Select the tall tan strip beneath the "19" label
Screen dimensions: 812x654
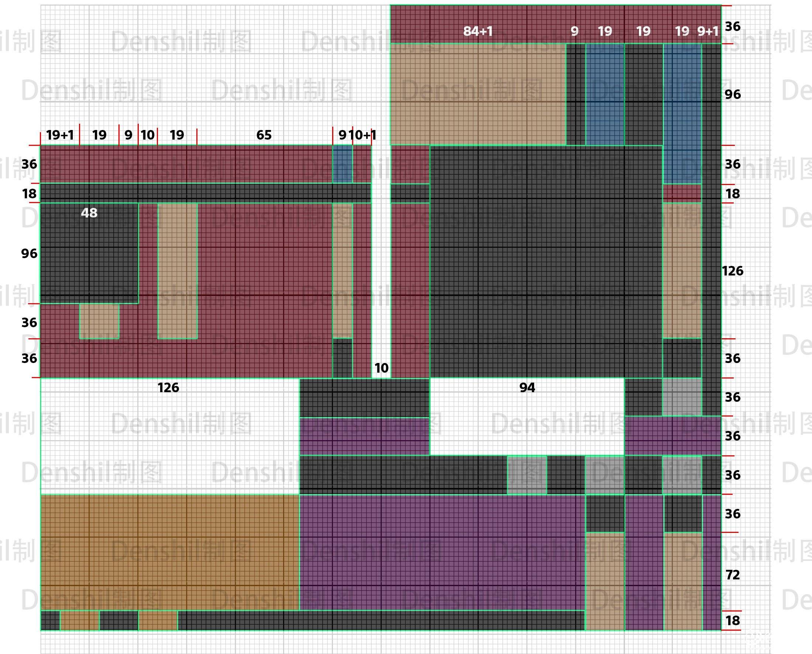(178, 271)
